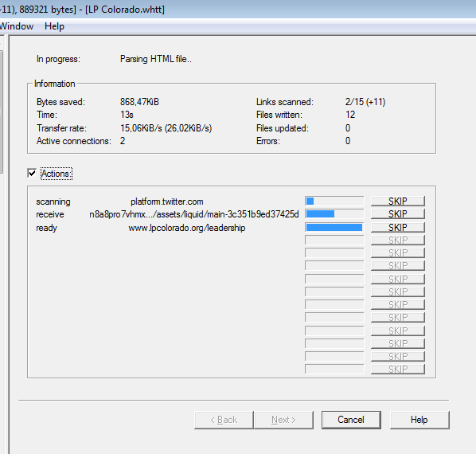Click the Help button beside Cancel

(x=419, y=420)
